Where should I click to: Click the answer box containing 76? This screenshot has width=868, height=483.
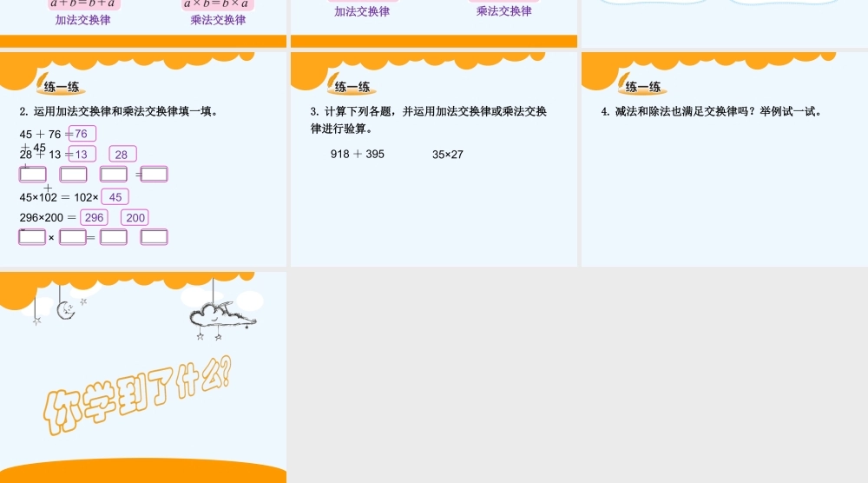point(81,134)
